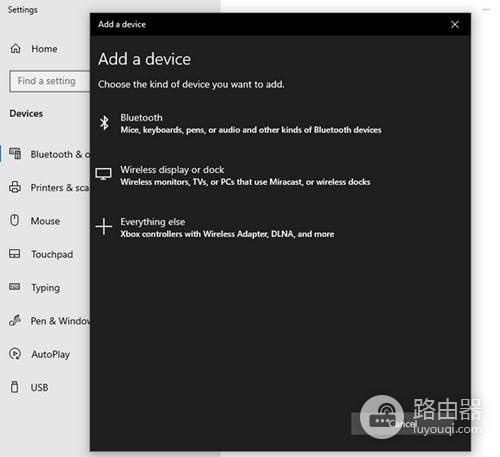Click the Typing keyboard icon
Image resolution: width=500 pixels, height=457 pixels.
pos(15,287)
